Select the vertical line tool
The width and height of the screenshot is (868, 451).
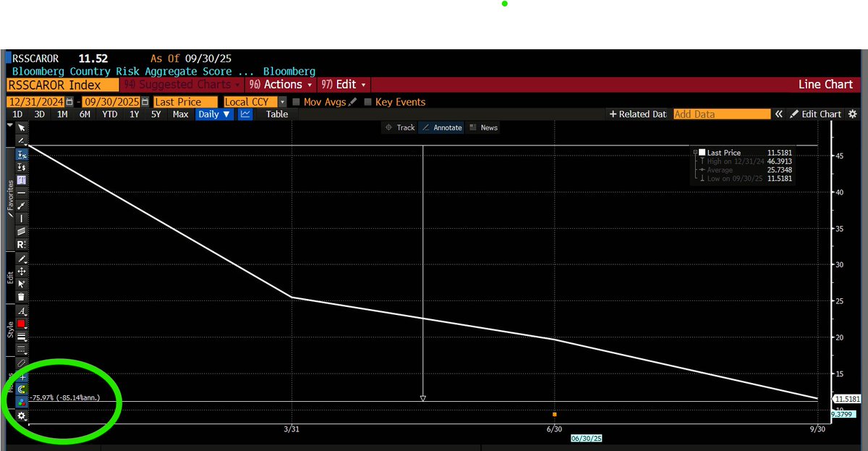[x=22, y=217]
